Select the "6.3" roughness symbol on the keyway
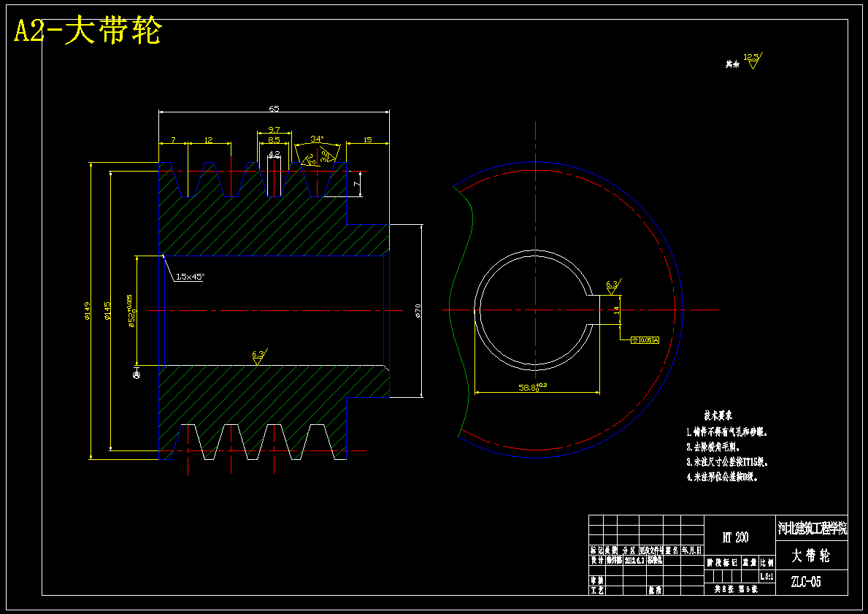This screenshot has width=868, height=614. [612, 287]
